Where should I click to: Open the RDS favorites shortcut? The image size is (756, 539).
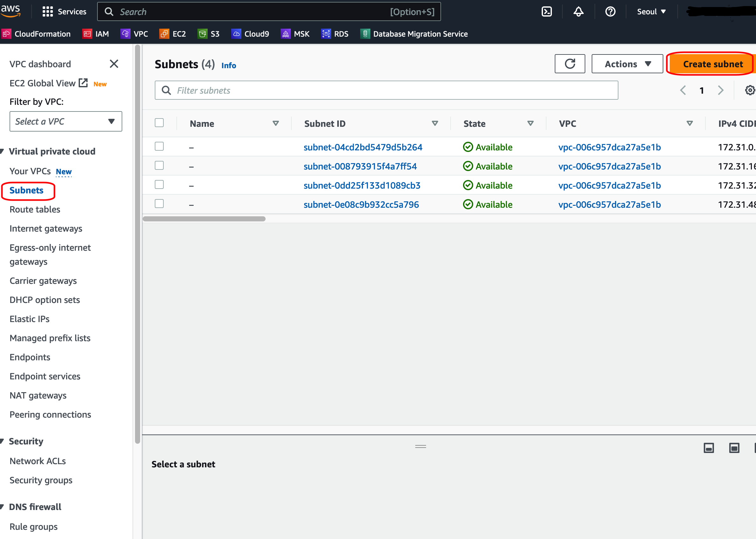point(335,34)
